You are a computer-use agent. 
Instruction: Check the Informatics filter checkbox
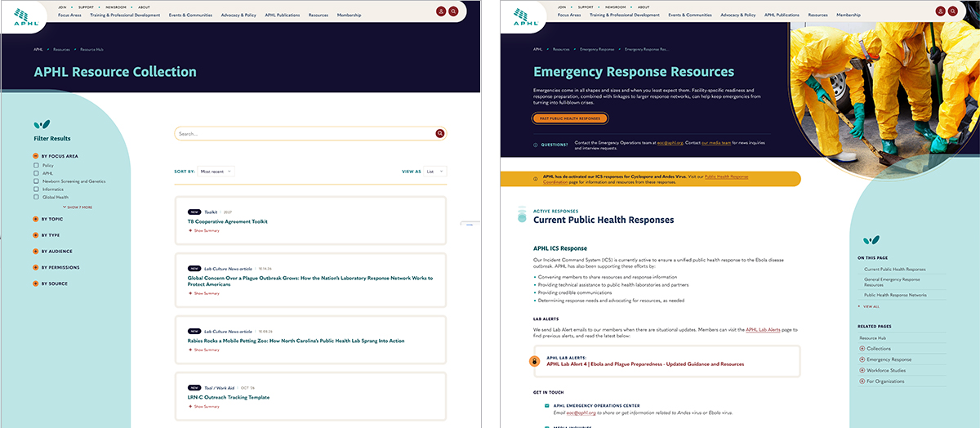point(36,189)
